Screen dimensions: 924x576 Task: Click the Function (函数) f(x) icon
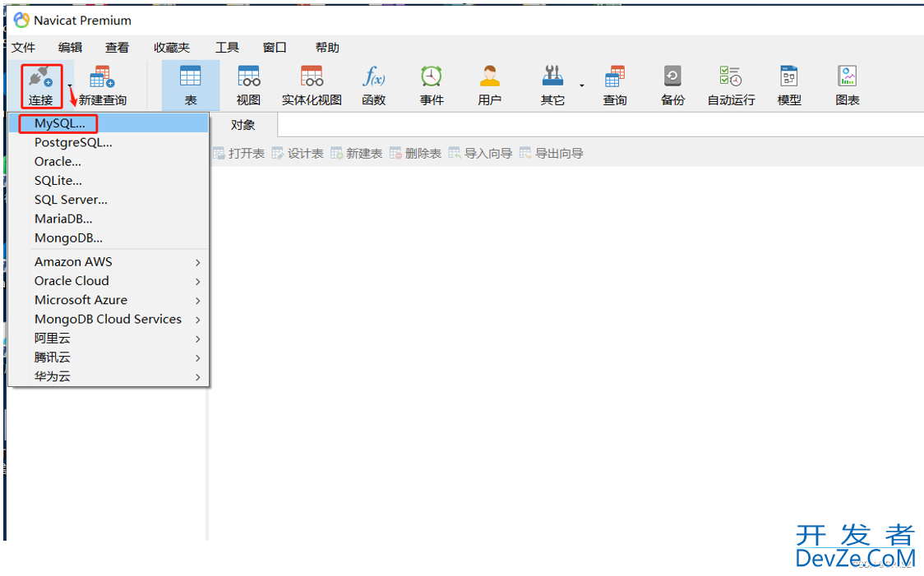(x=373, y=76)
